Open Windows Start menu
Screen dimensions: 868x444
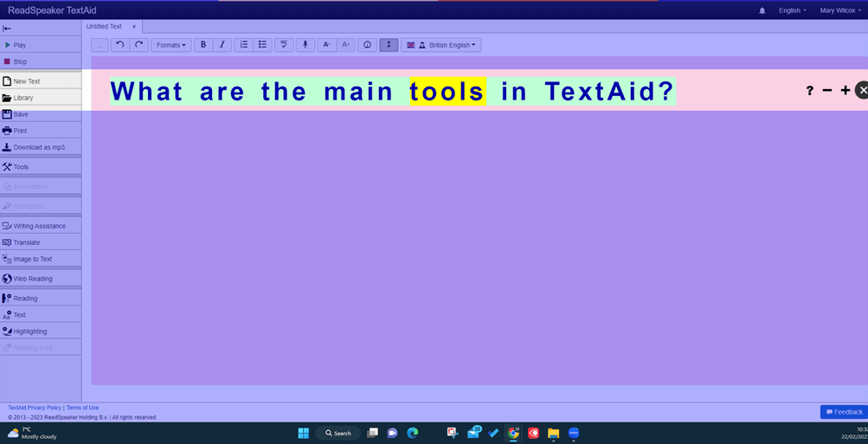[x=304, y=433]
